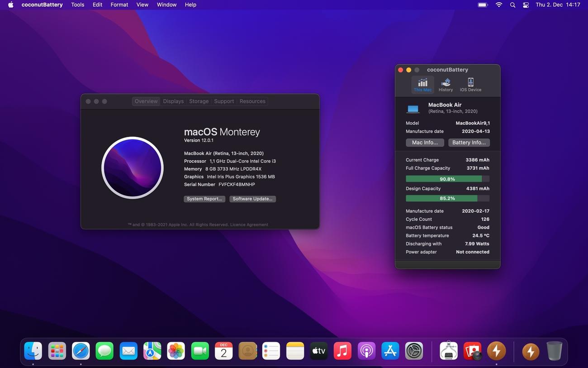
Task: Click the 85.2% capacity progress bar
Action: (x=447, y=198)
